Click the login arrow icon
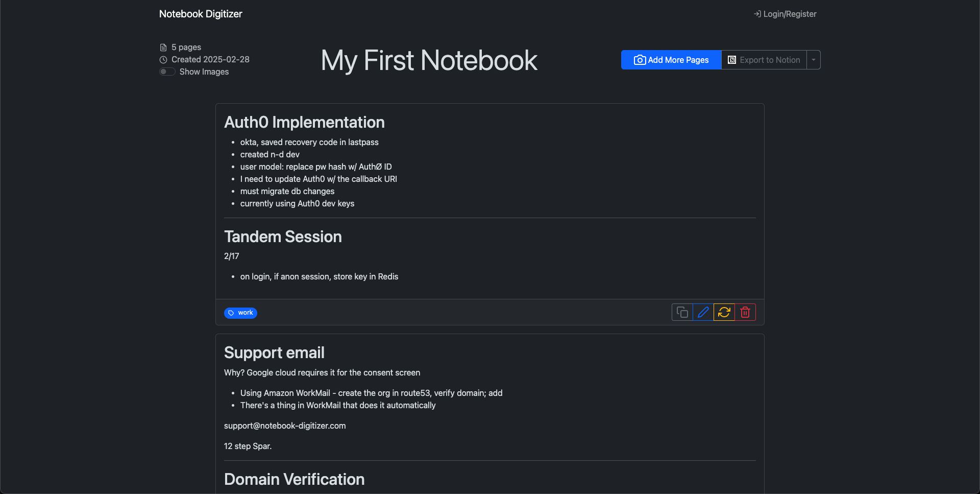 (757, 14)
